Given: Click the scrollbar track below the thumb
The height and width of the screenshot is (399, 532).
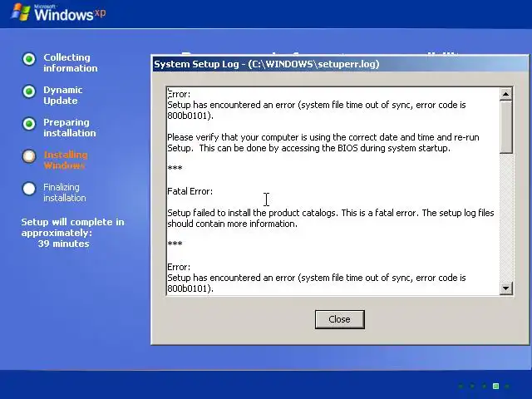Looking at the screenshot, I should [x=505, y=218].
